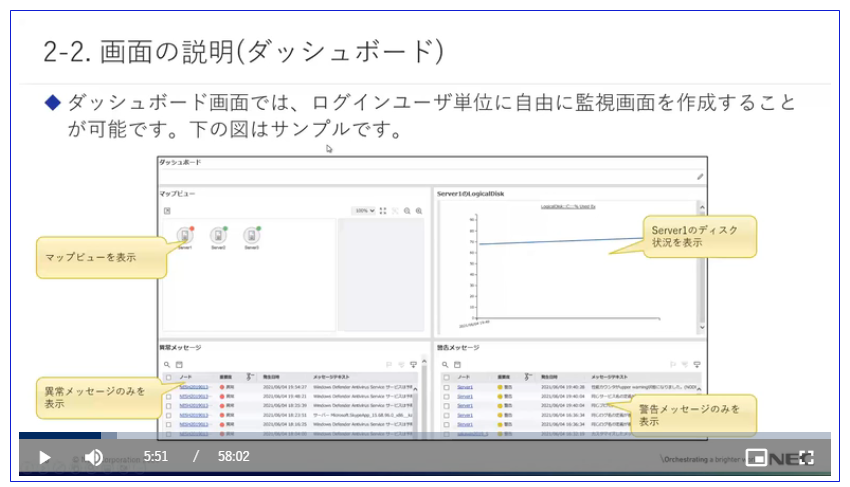Check the 異常 row dated 19:48:21
Image resolution: width=850 pixels, height=487 pixels.
(169, 397)
